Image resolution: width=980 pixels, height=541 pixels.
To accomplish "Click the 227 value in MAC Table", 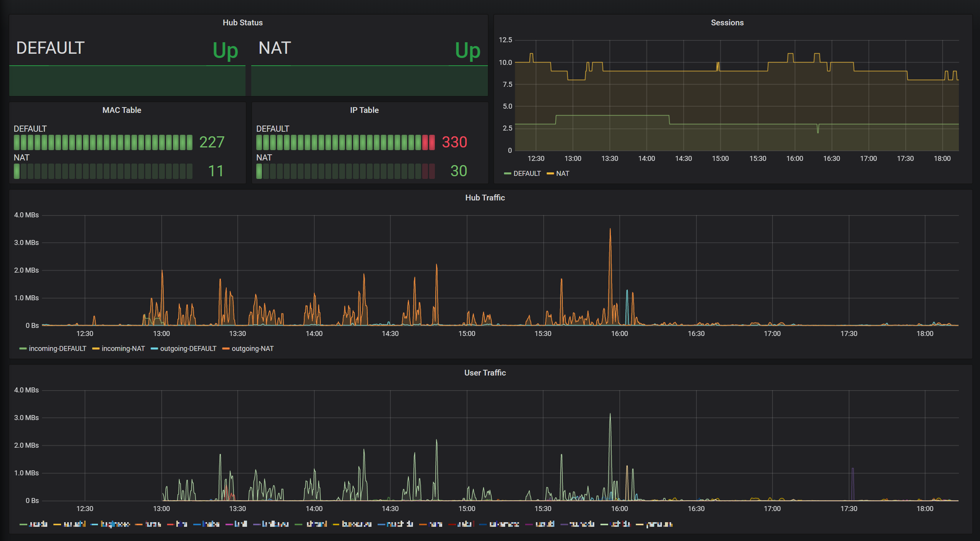I will click(x=212, y=142).
